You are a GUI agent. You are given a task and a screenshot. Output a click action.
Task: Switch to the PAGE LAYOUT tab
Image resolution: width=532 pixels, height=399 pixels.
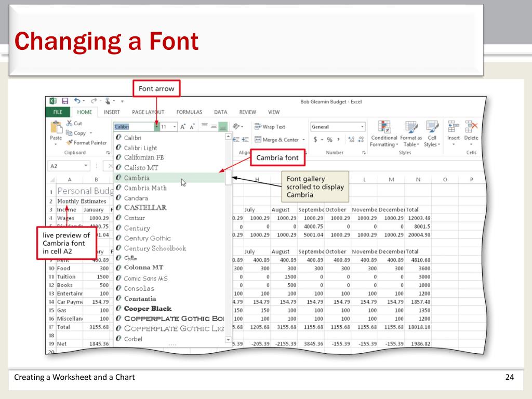pos(148,112)
